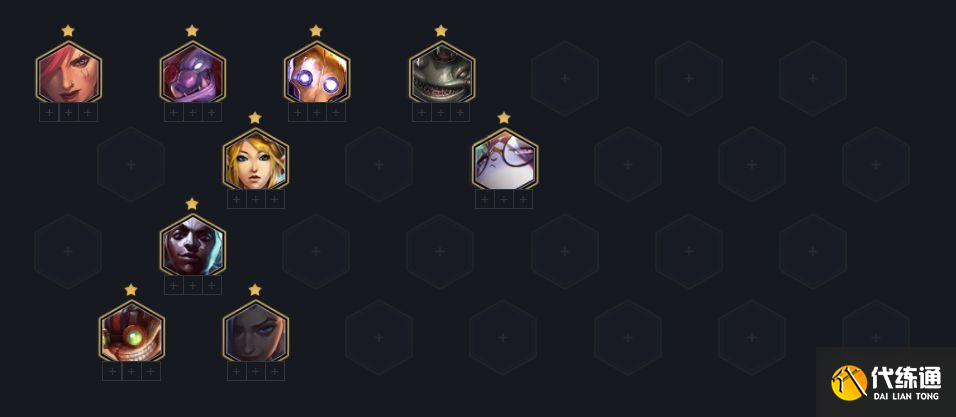Select the purple masked creature champion

click(x=193, y=72)
